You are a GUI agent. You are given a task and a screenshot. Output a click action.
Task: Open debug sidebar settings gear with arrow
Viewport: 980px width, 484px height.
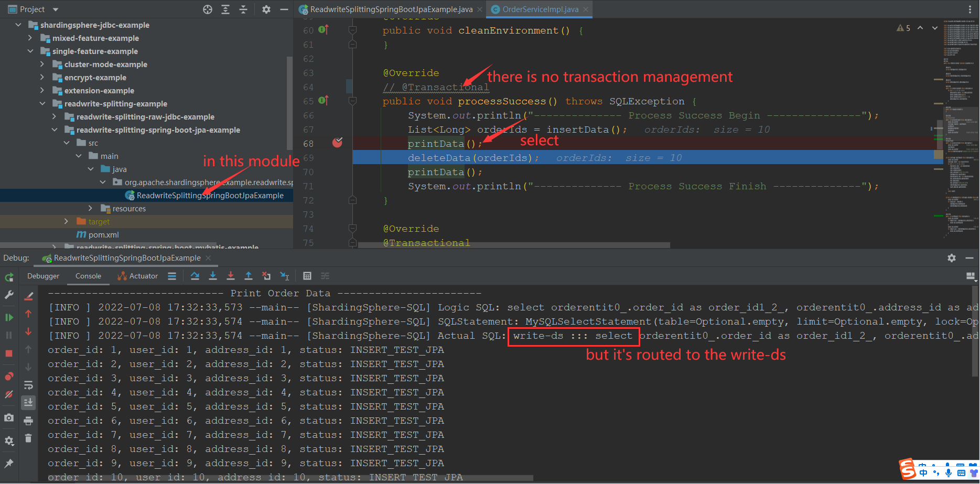9,441
